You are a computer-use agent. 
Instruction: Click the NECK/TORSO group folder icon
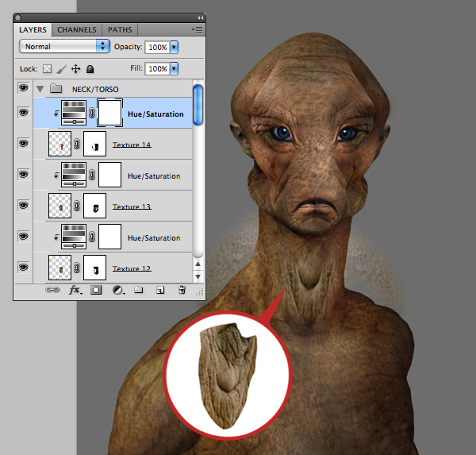56,89
